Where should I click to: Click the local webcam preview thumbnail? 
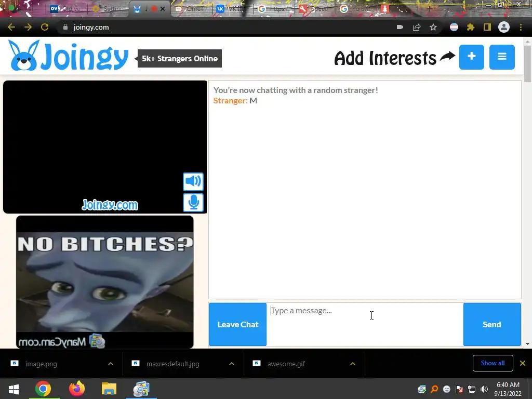click(x=105, y=282)
